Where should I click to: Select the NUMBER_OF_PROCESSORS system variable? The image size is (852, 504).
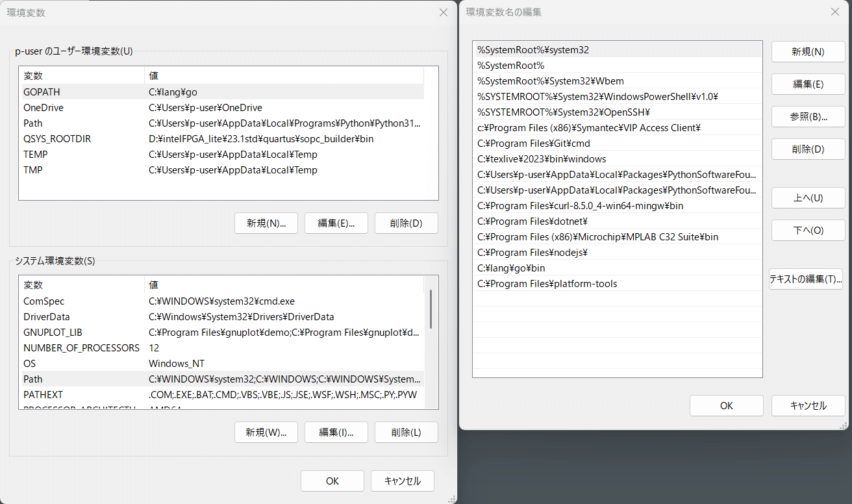223,348
